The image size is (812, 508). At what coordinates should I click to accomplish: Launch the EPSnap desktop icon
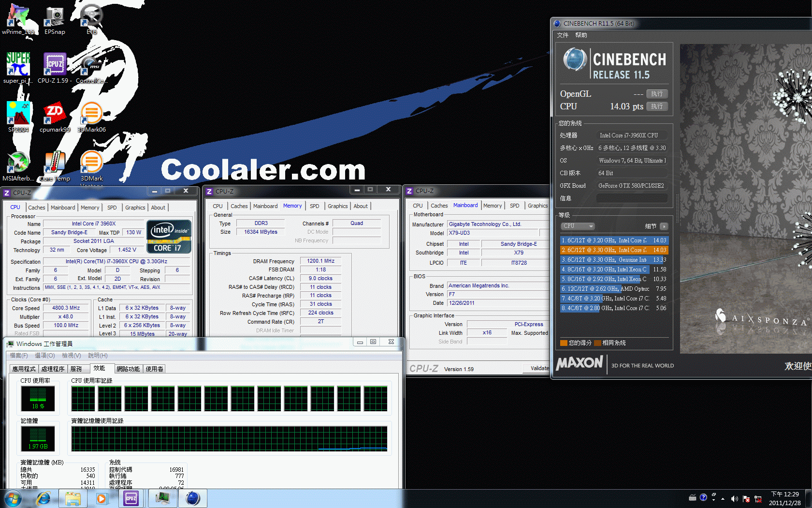(55, 19)
